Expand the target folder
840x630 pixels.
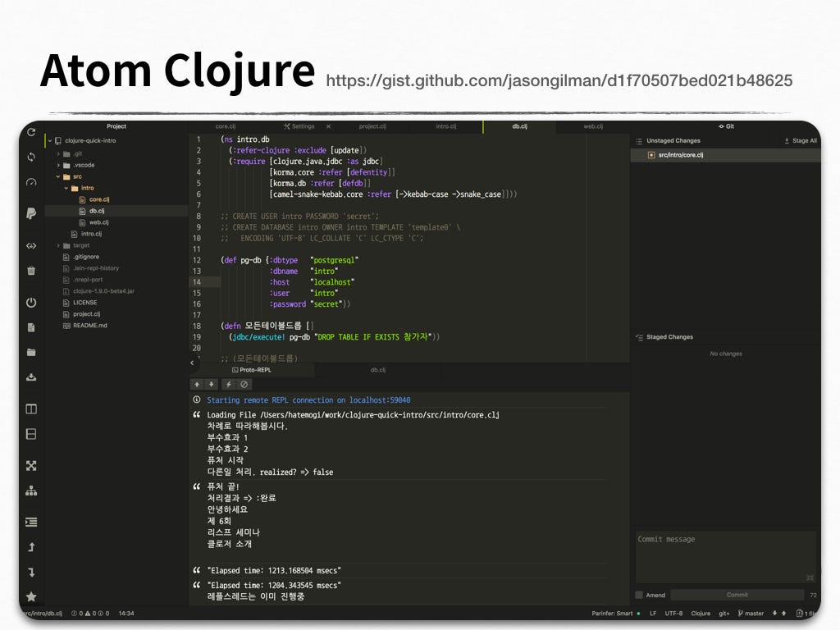[x=58, y=245]
